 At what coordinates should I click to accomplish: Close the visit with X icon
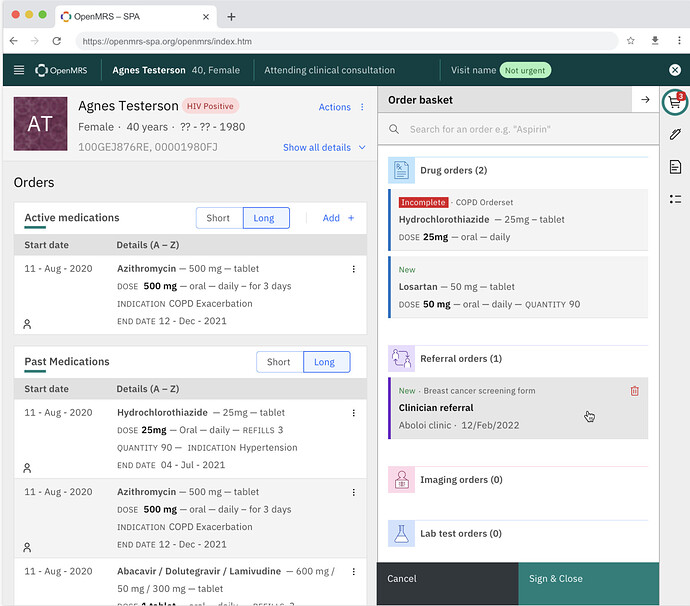coord(674,70)
